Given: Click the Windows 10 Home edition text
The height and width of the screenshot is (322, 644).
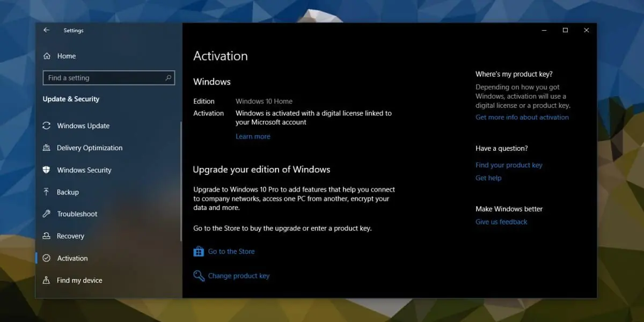Looking at the screenshot, I should coord(264,101).
